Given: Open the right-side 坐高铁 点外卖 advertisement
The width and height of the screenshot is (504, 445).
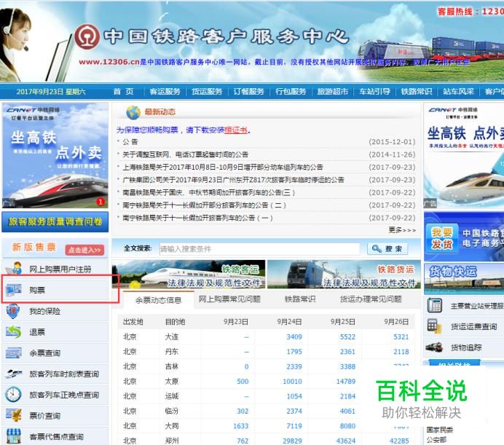Looking at the screenshot, I should click(x=464, y=156).
